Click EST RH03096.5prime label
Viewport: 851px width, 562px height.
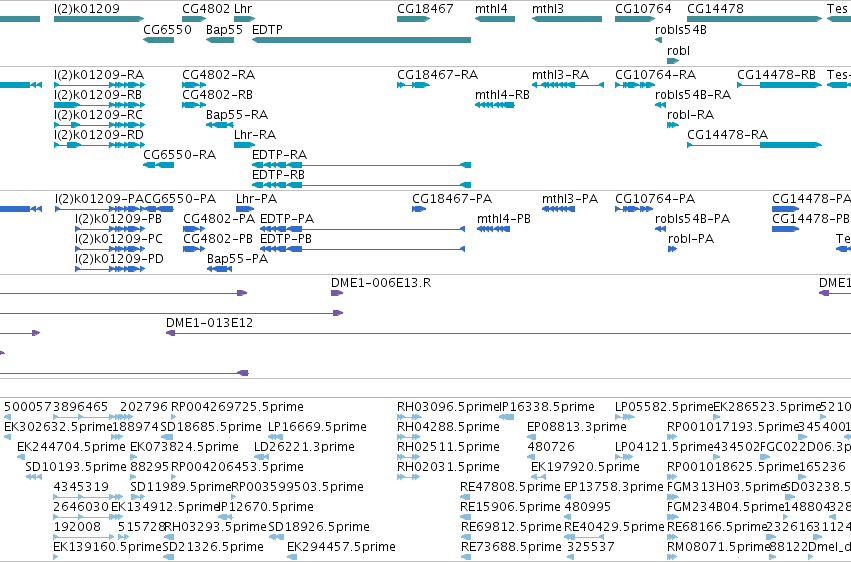point(448,407)
